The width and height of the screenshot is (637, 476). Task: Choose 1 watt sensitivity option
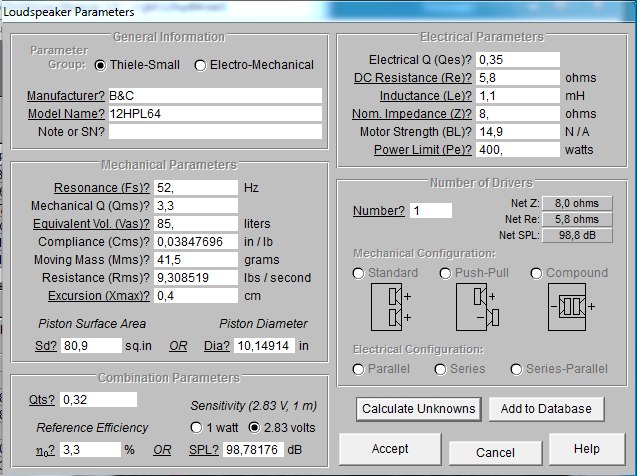tap(197, 428)
